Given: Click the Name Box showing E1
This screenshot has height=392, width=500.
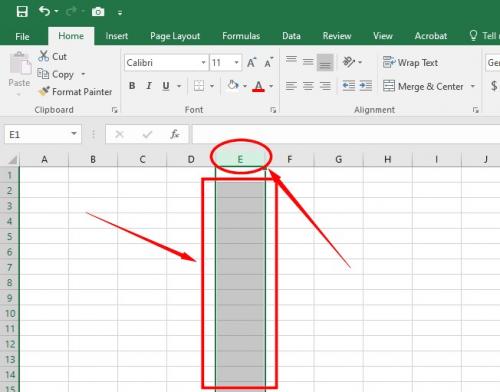Looking at the screenshot, I should (36, 134).
